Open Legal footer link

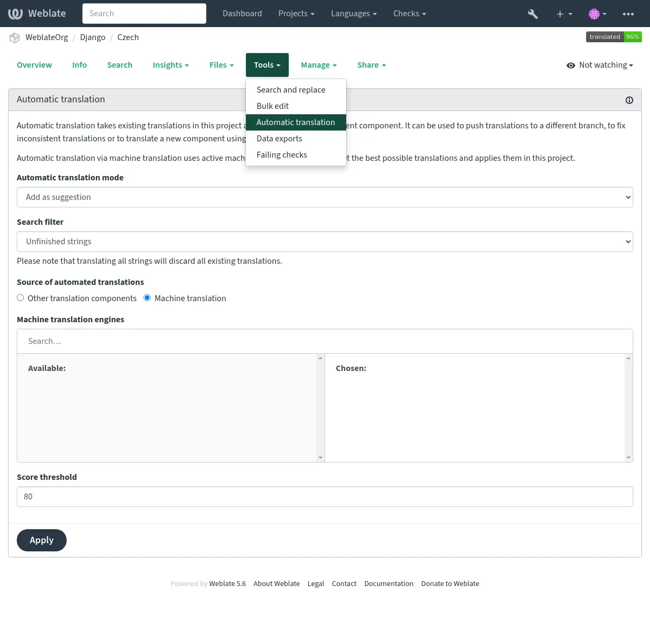316,583
